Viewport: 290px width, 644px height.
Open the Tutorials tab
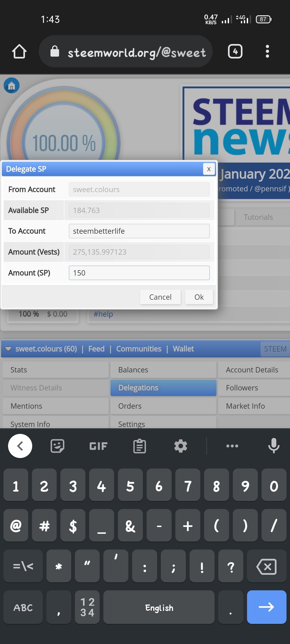click(263, 217)
